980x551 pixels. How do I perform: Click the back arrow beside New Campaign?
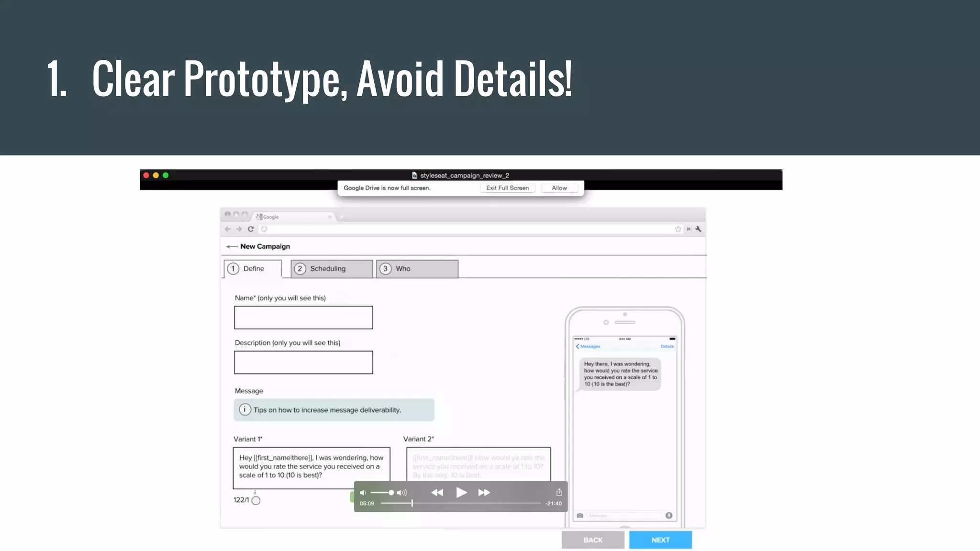(x=232, y=246)
